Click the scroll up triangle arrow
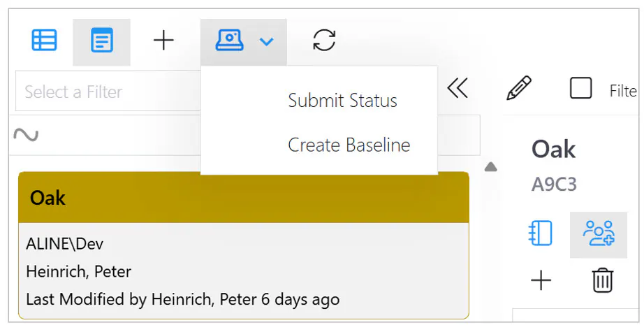The image size is (644, 325). [491, 167]
